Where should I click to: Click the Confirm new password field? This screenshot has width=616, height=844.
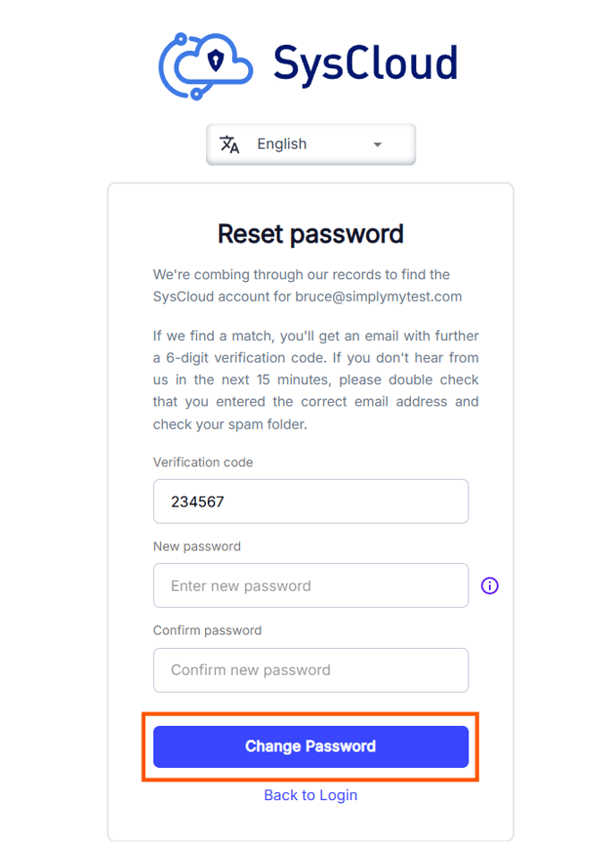(x=310, y=669)
